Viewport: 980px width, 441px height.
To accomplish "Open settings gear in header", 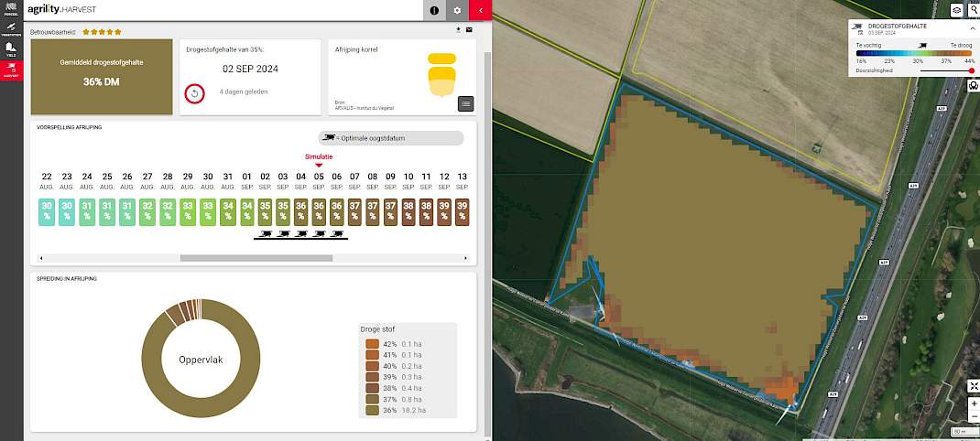I will click(x=458, y=11).
